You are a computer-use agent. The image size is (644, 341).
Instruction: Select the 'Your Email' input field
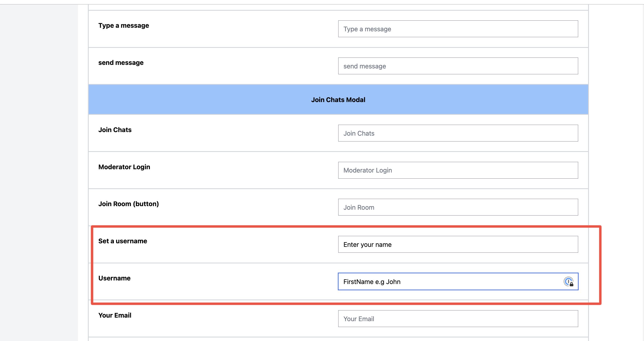pyautogui.click(x=458, y=319)
